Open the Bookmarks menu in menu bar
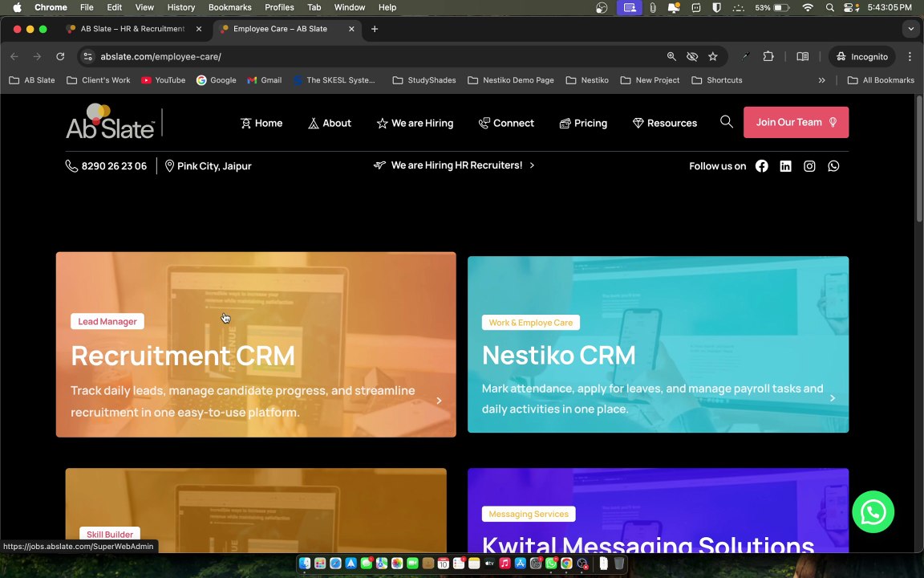Screen dimensions: 924x578 tap(230, 8)
